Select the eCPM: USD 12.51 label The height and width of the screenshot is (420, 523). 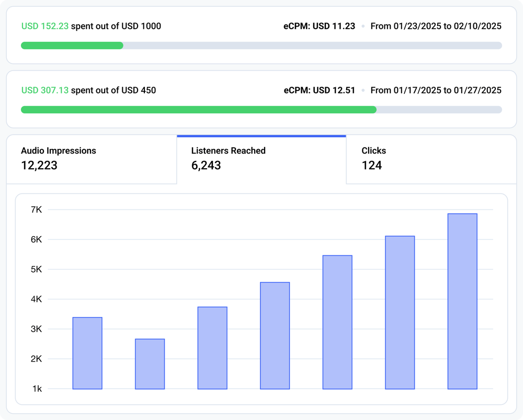pyautogui.click(x=319, y=90)
